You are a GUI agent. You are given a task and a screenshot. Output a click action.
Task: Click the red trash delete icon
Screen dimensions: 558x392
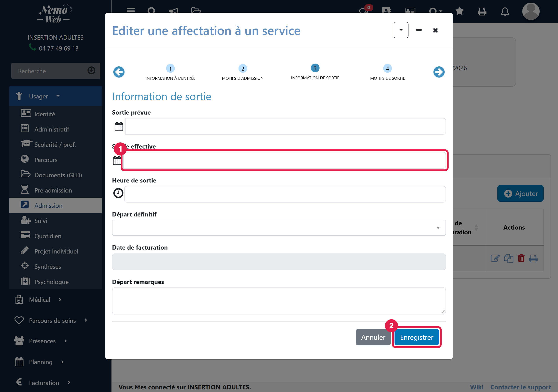[x=521, y=258]
